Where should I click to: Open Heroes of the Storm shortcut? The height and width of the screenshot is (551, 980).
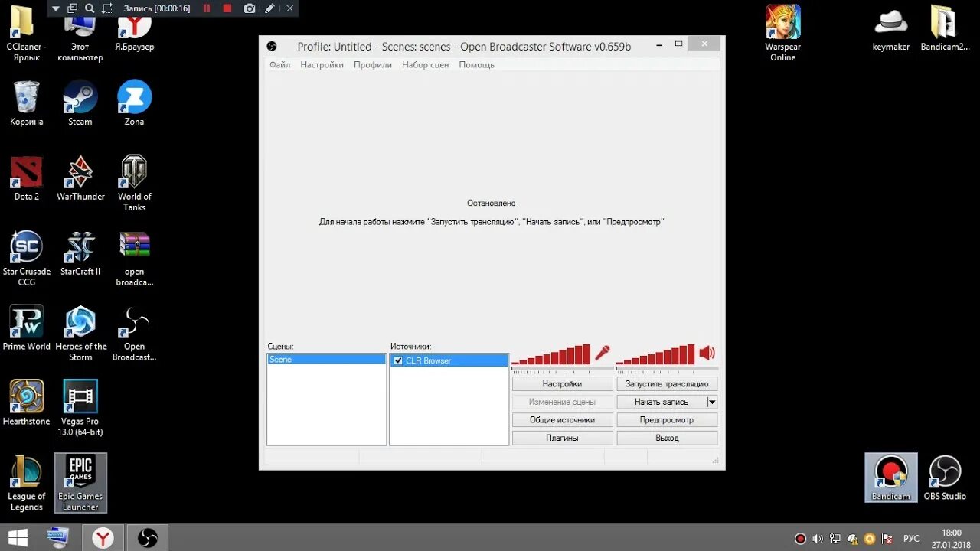80,334
